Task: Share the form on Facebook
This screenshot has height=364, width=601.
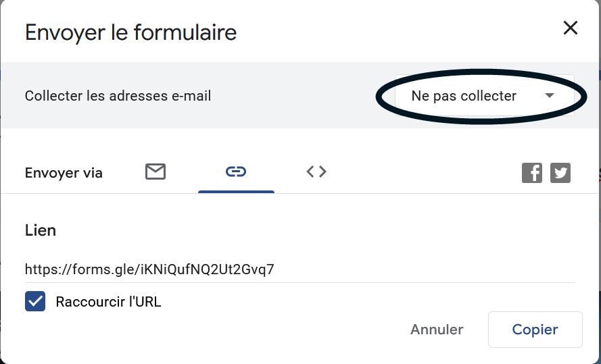Action: pos(532,173)
